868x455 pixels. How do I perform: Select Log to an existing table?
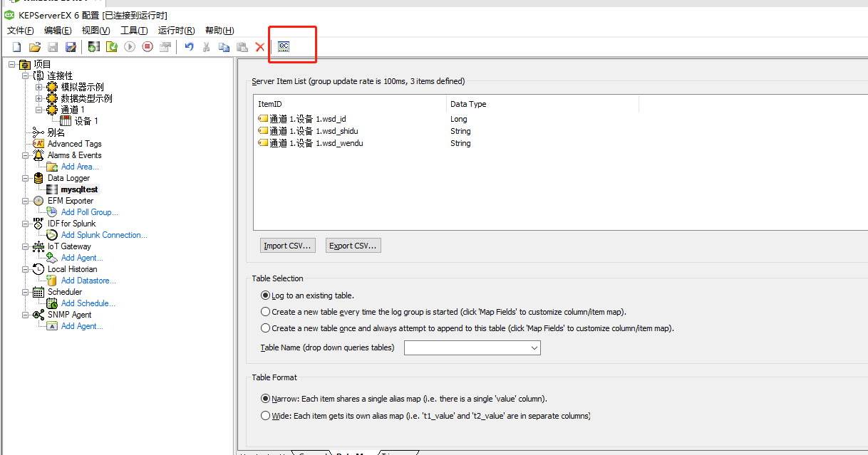click(265, 295)
